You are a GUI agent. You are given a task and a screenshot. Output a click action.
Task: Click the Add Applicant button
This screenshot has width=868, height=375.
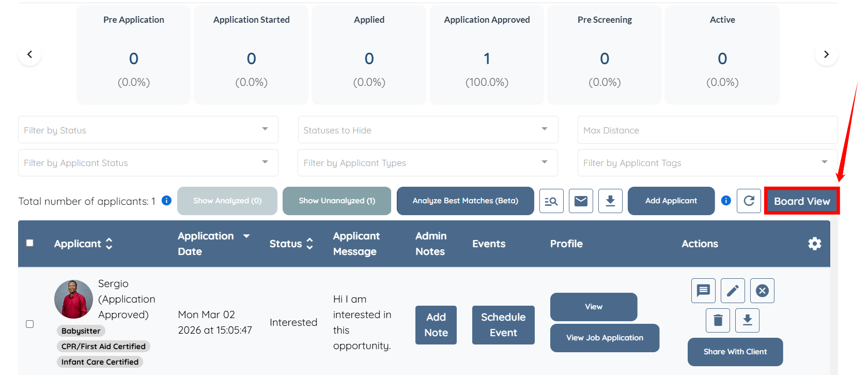point(671,201)
